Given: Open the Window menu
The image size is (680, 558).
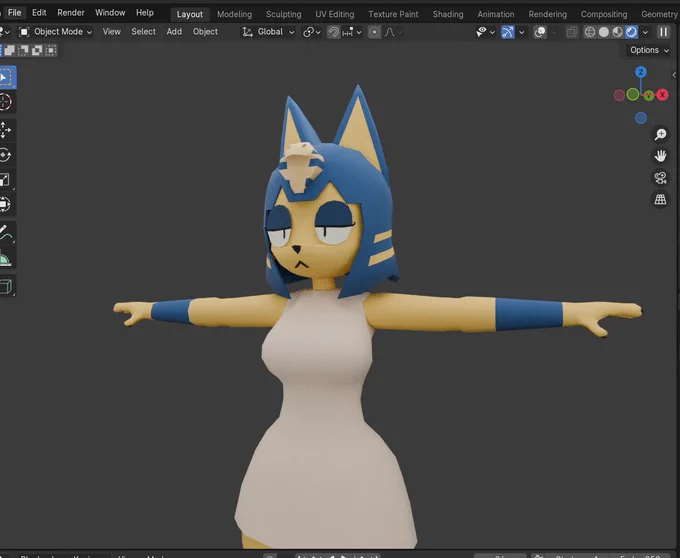Looking at the screenshot, I should (x=110, y=13).
